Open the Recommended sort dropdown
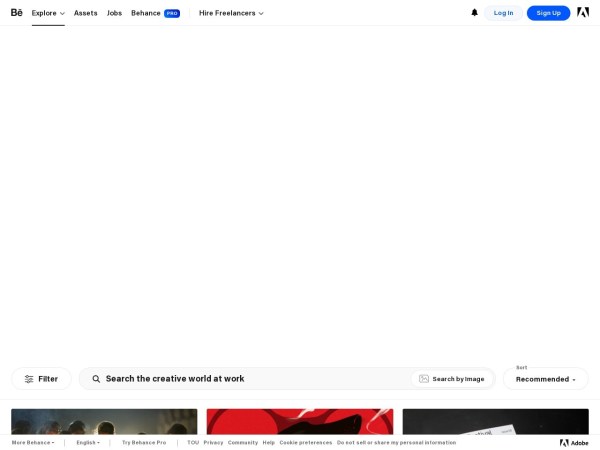Viewport: 600px width, 450px height. point(545,379)
